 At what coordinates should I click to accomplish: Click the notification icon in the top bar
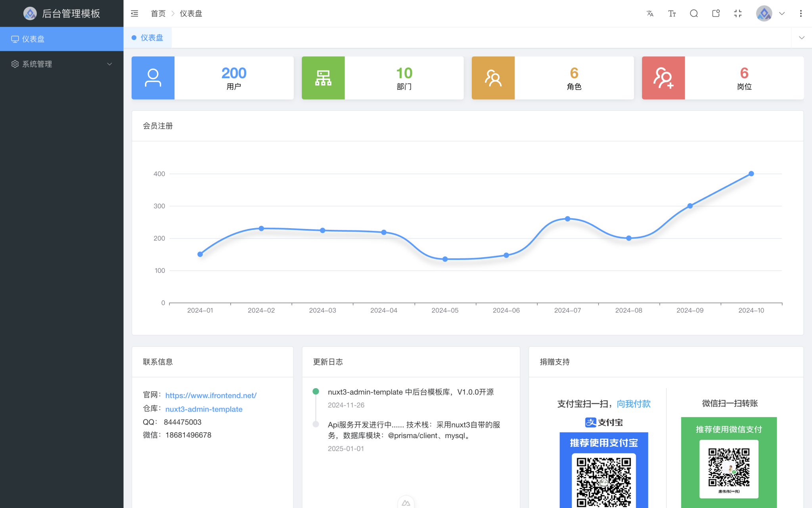point(716,13)
